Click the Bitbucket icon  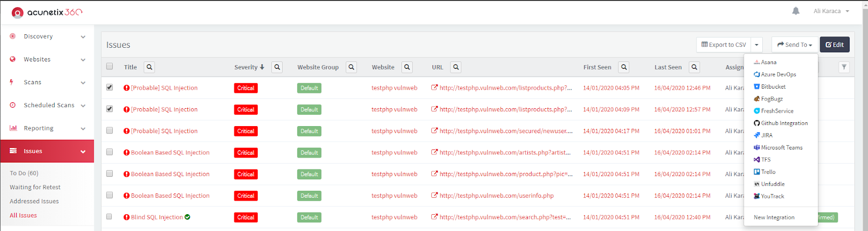(757, 86)
